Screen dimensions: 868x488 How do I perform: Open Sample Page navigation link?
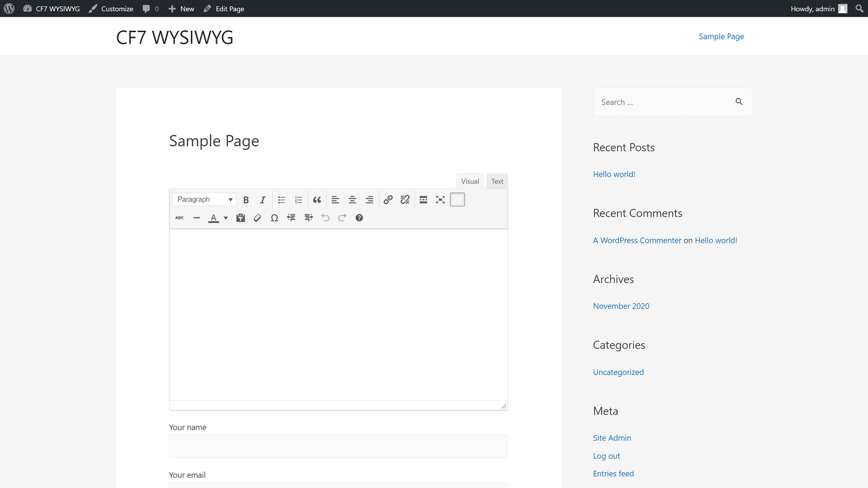pos(721,37)
